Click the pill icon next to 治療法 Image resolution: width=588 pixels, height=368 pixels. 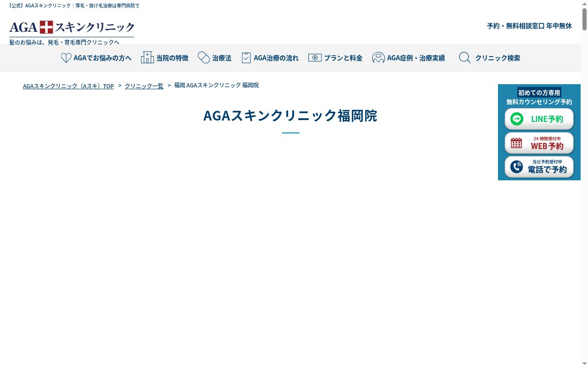click(204, 57)
